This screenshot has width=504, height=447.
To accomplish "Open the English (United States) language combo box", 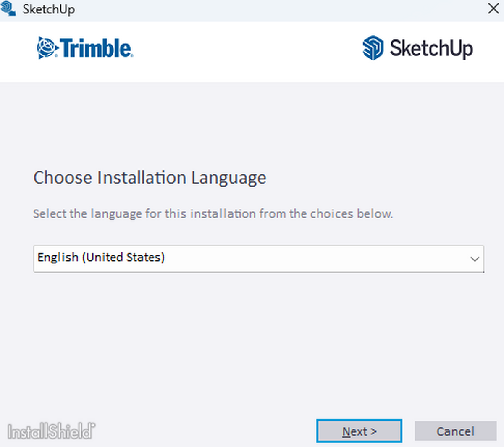I will (258, 259).
